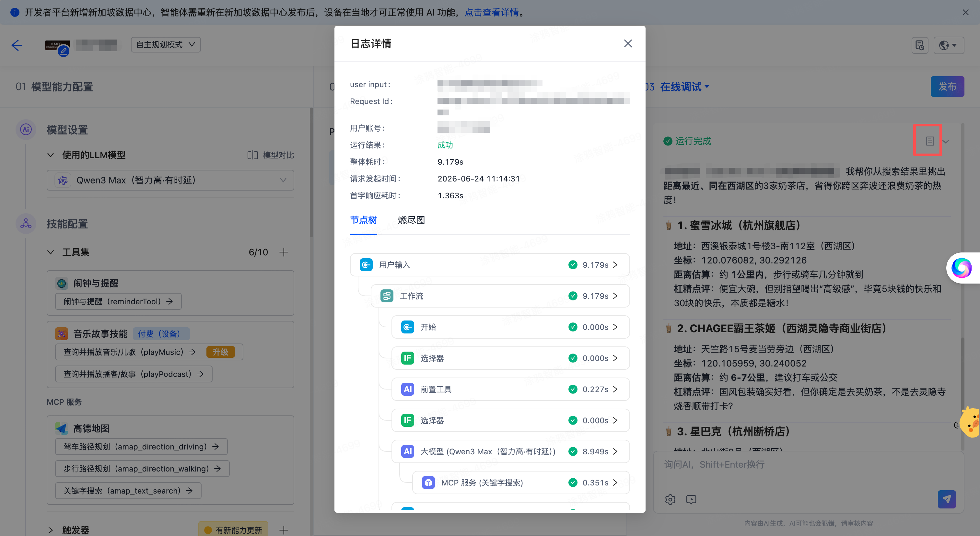Click the 工作流 node icon
This screenshot has width=980, height=536.
(387, 296)
